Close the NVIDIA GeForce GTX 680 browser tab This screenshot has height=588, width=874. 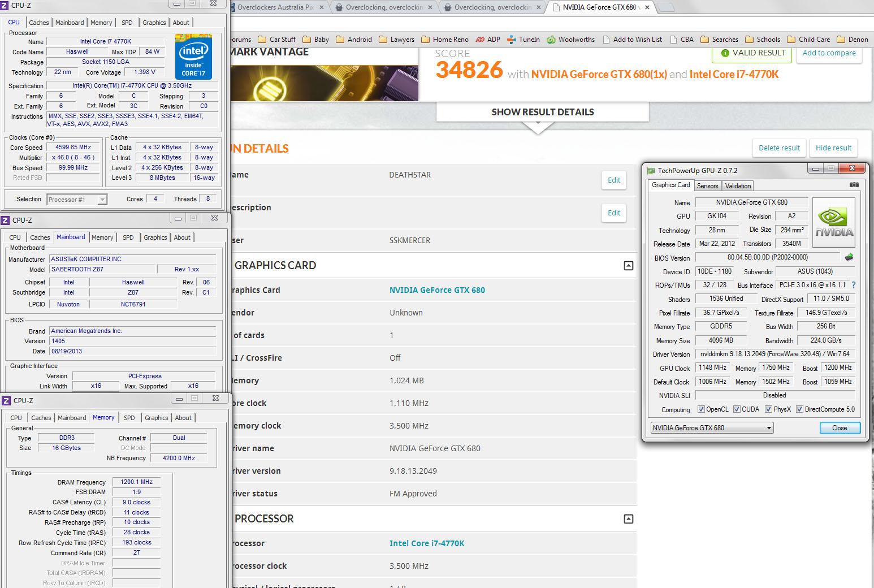coord(647,7)
